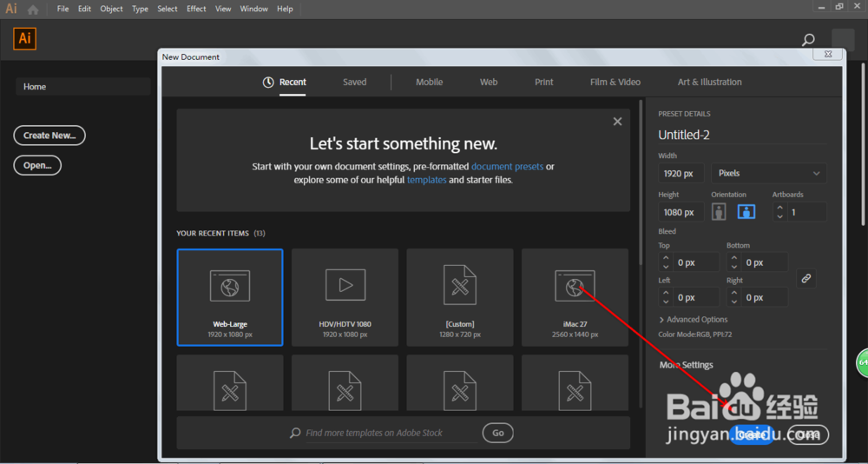Click the Illustrator home icon in menu bar
868x464 pixels.
33,10
